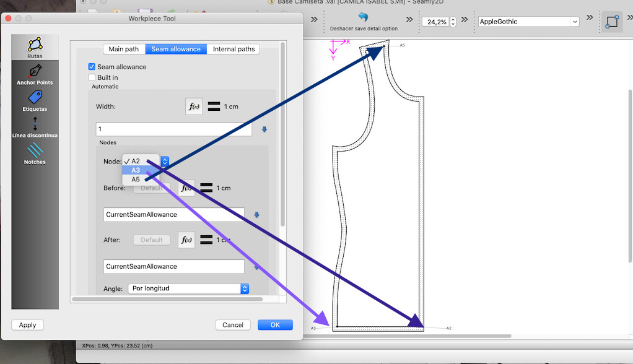Image resolution: width=633 pixels, height=364 pixels.
Task: Click the Width value input field
Action: click(x=173, y=129)
